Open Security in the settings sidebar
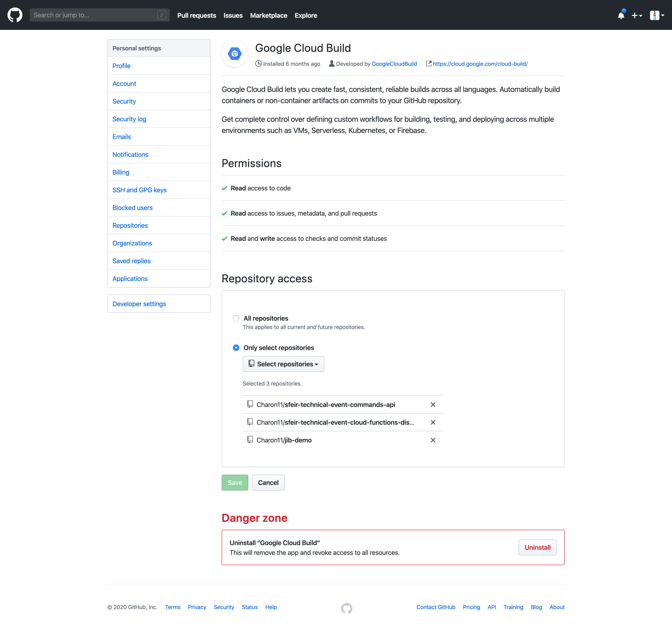This screenshot has height=638, width=672. click(159, 101)
